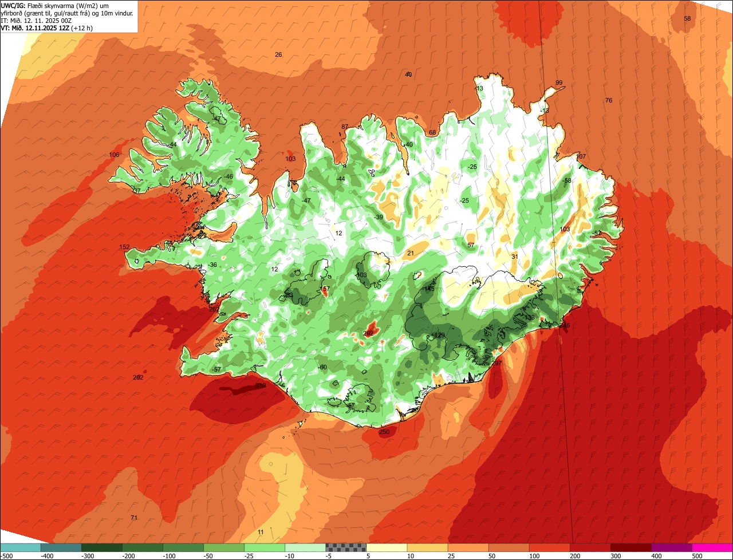The image size is (733, 560).
Task: Click the title line 'UWC/IG: Flæði skynvarma (W/m2) um'
Action: (55, 5)
